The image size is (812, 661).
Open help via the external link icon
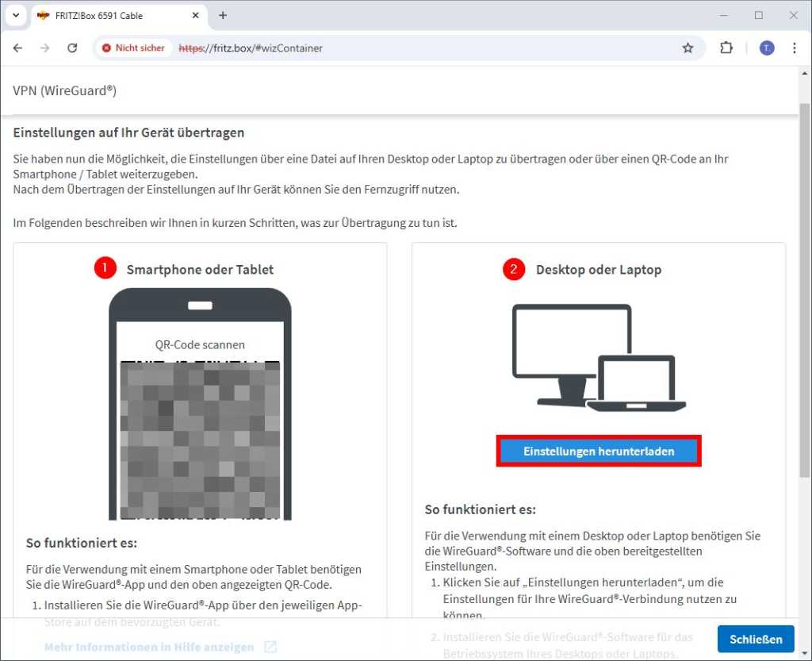tap(269, 647)
